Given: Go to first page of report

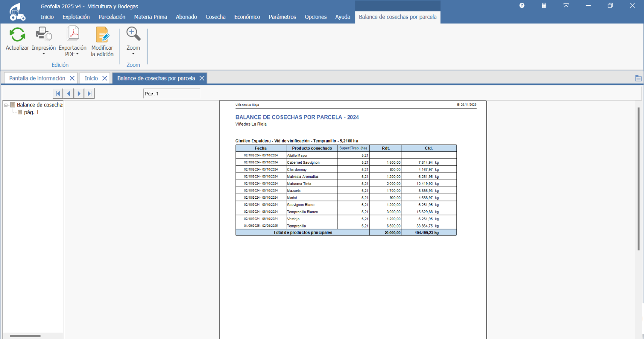Looking at the screenshot, I should coord(58,94).
